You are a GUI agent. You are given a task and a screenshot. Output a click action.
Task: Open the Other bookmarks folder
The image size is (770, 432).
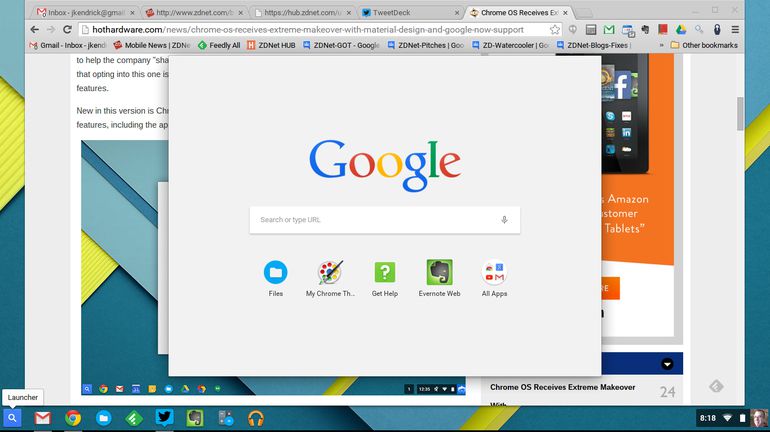click(x=704, y=45)
